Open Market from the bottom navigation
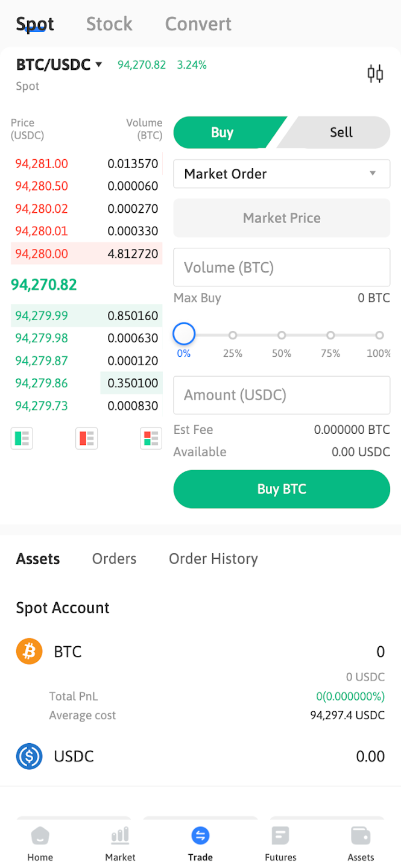Viewport: 401px width, 868px height. point(120,842)
